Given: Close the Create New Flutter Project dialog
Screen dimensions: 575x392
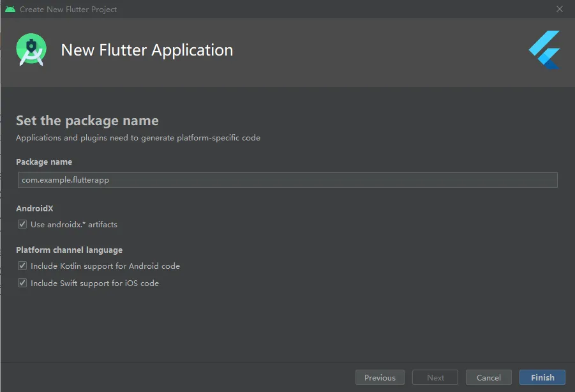Looking at the screenshot, I should coord(560,10).
